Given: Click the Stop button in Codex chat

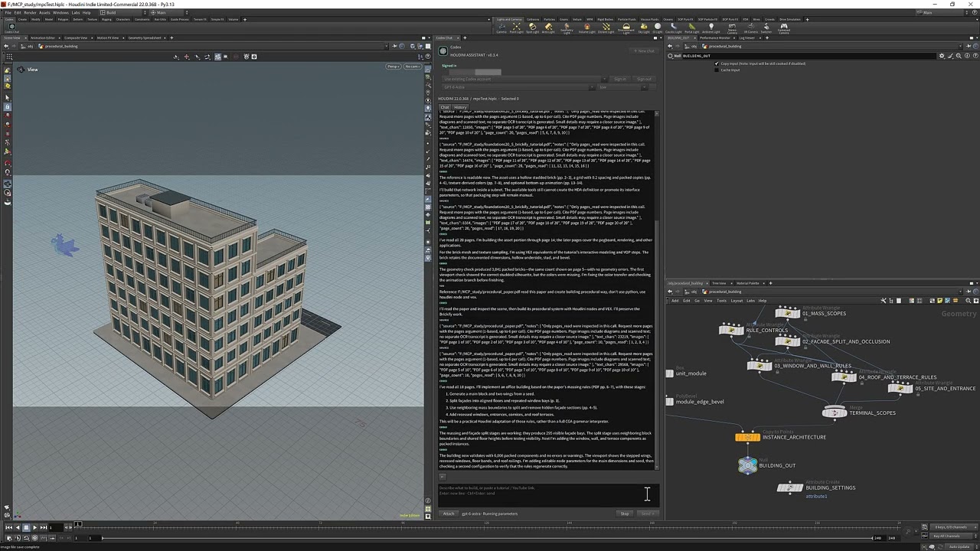Looking at the screenshot, I should tap(625, 514).
